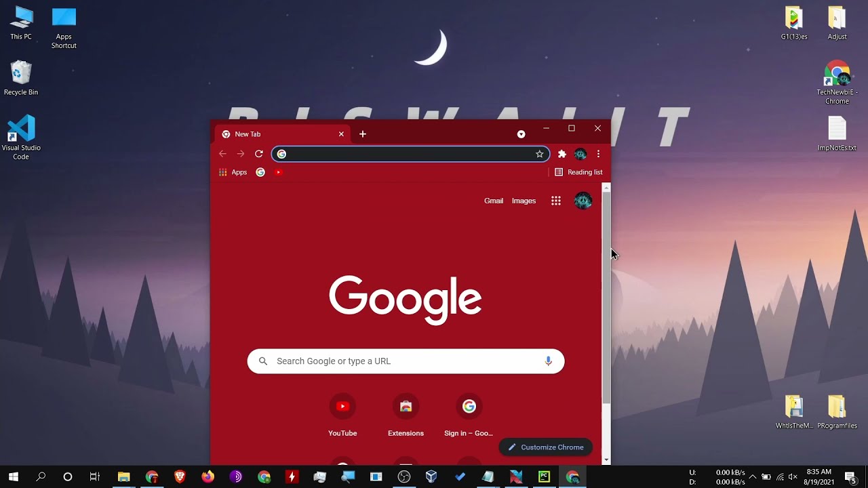Open the Chrome profile avatar in the toolbar
Image resolution: width=868 pixels, height=488 pixels.
pos(580,154)
